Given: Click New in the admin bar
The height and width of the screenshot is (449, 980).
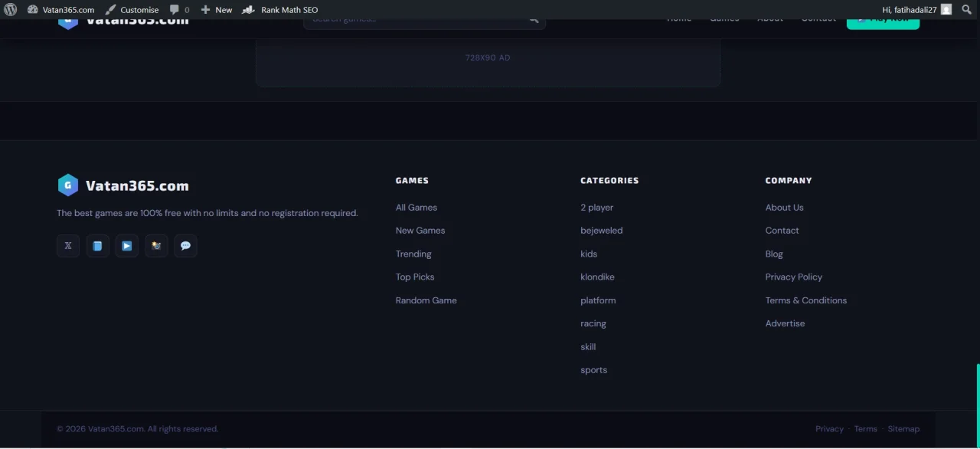Looking at the screenshot, I should click(x=217, y=9).
